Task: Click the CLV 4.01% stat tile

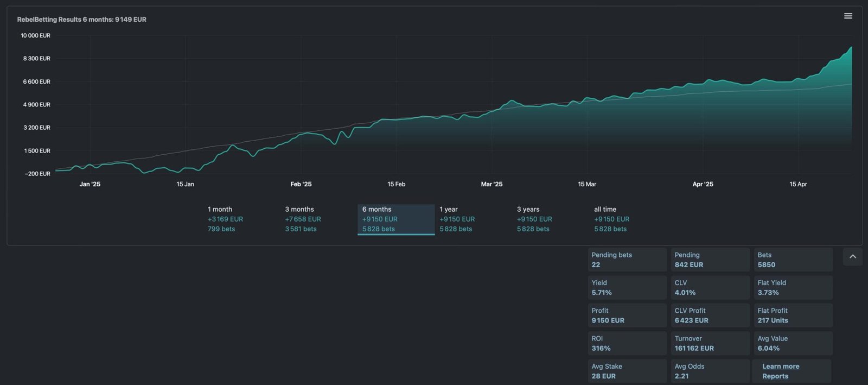Action: pyautogui.click(x=710, y=288)
